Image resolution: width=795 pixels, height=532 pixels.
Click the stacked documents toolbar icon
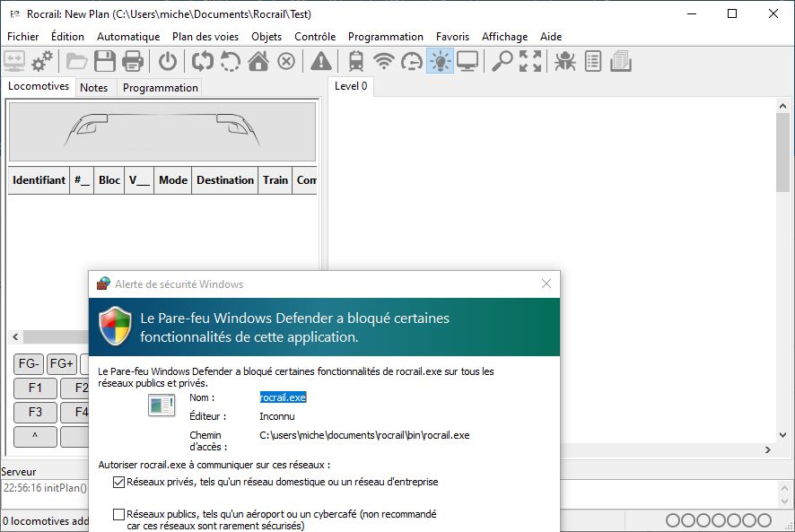click(x=621, y=61)
